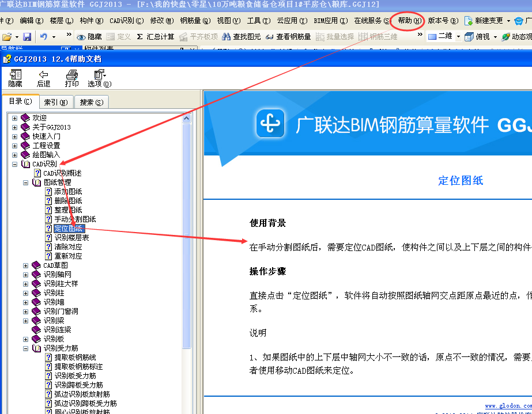Open the 在线服务(S) menu
The height and width of the screenshot is (414, 532).
coord(372,21)
